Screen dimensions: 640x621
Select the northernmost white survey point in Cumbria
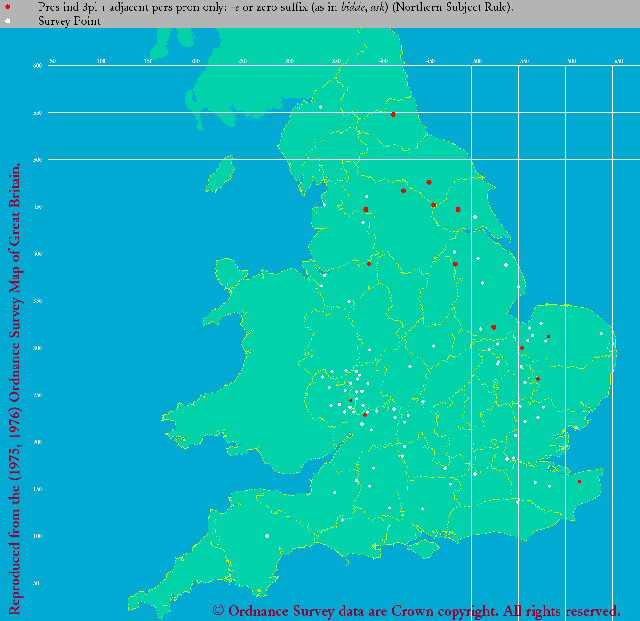[321, 107]
